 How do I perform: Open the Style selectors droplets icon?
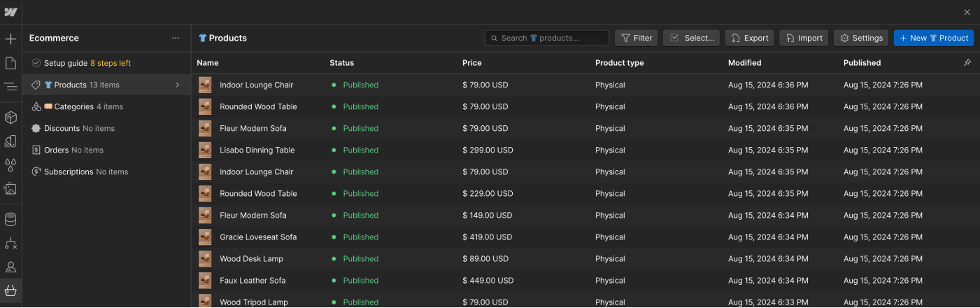[10, 165]
